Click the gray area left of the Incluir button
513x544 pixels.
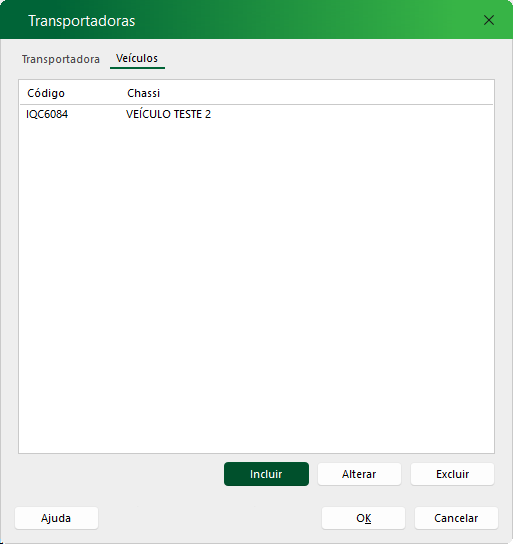click(x=120, y=474)
